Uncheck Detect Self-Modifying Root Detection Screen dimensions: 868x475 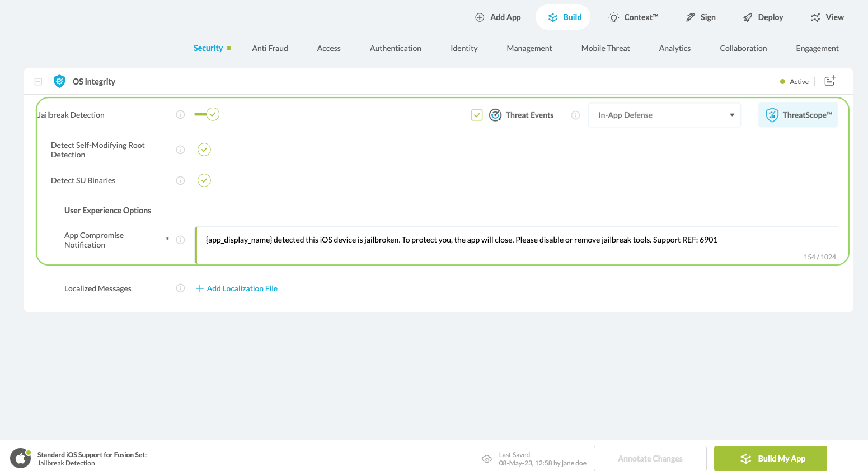[204, 150]
